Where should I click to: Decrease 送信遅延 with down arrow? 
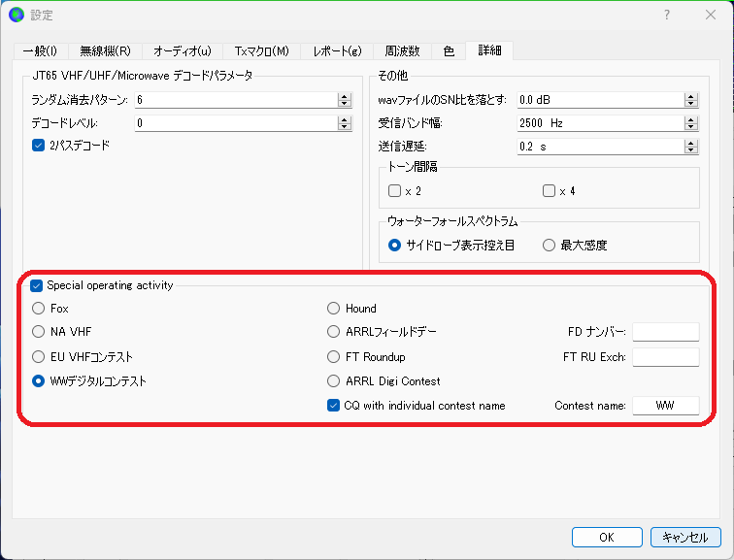691,149
